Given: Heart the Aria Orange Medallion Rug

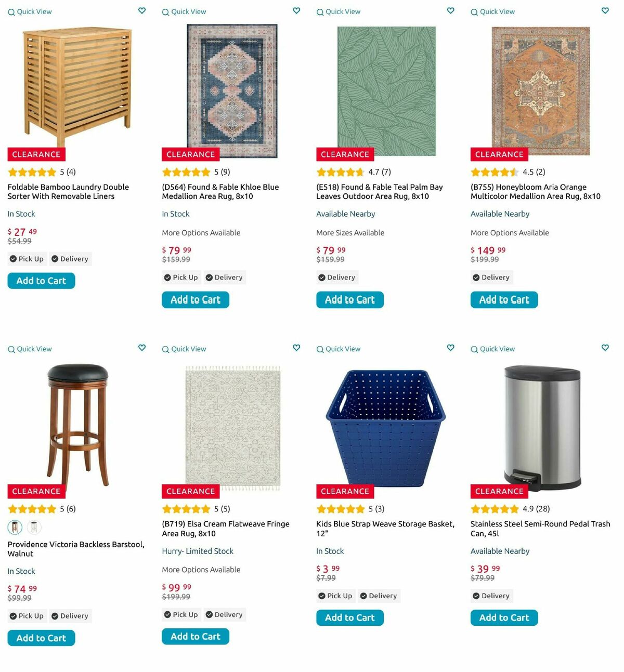Looking at the screenshot, I should click(x=605, y=10).
